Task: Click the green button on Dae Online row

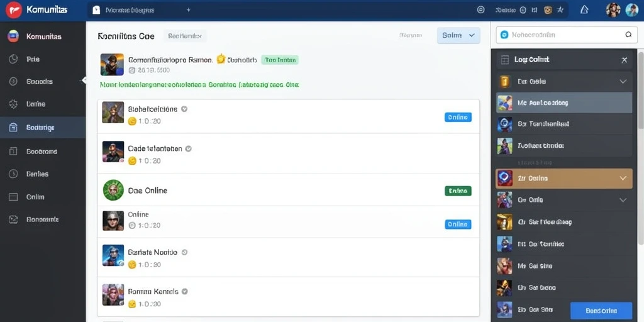Action: coord(458,191)
